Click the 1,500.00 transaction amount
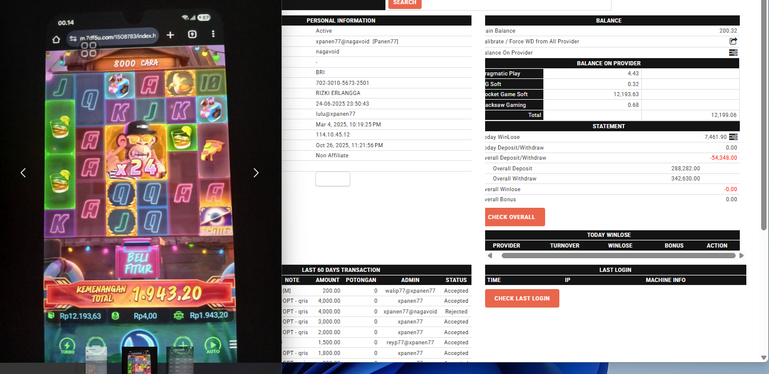This screenshot has width=769, height=374. coord(329,343)
